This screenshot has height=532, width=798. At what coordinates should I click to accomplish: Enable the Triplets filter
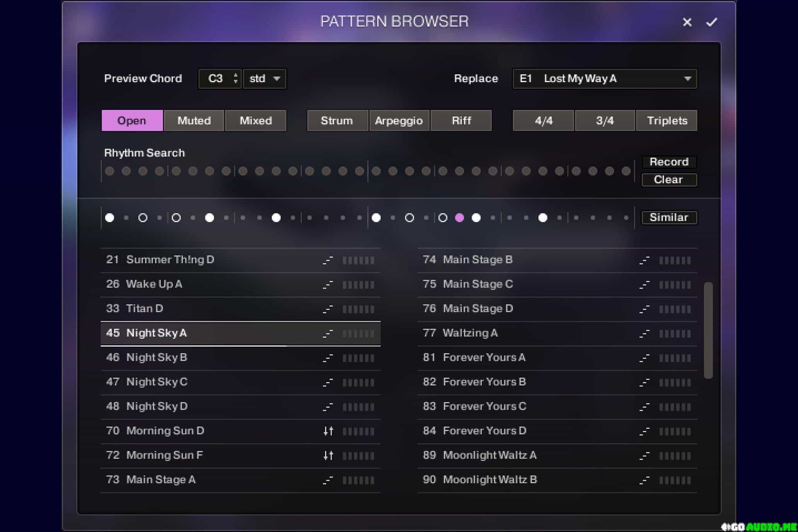pos(667,121)
